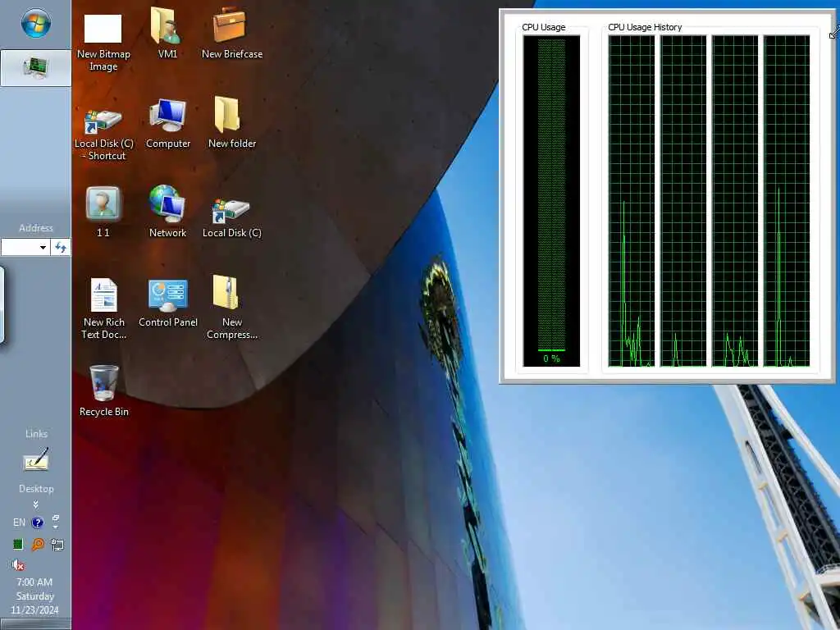840x630 pixels.
Task: Click the CPU Usage History label
Action: (645, 27)
